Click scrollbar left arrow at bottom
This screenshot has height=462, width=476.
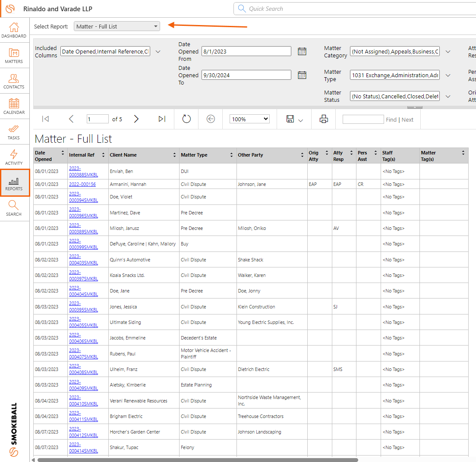coord(33,460)
